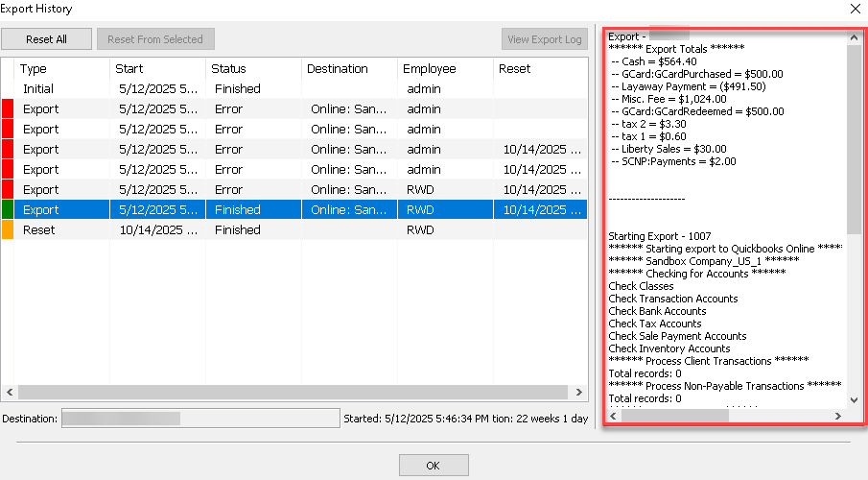Screen dimensions: 868x480
Task: Click the history table's left scroll arrow
Action: (10, 392)
